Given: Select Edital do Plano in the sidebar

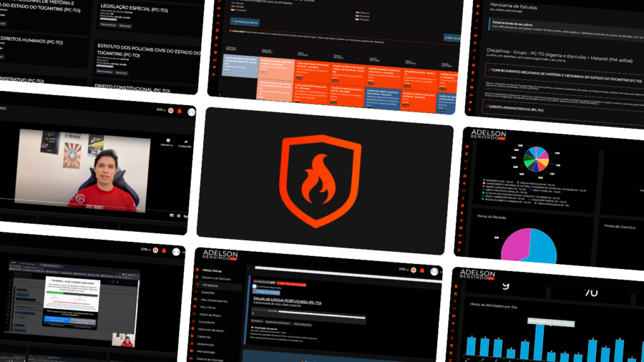Looking at the screenshot, I should pos(210,315).
